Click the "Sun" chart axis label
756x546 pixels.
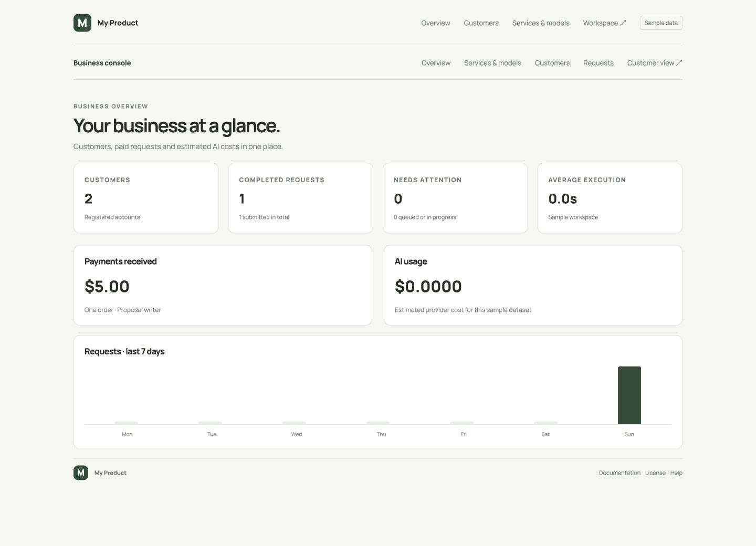pos(629,434)
